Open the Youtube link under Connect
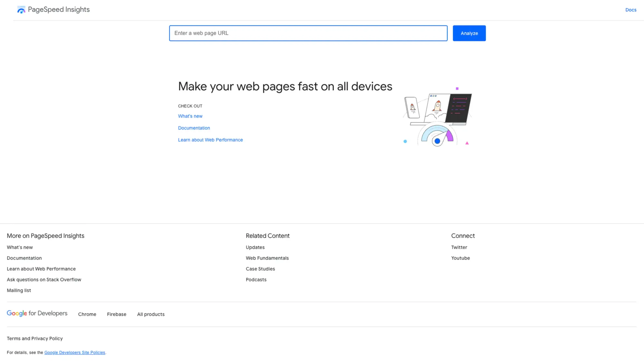Screen dimensions: 644x362 point(460,258)
